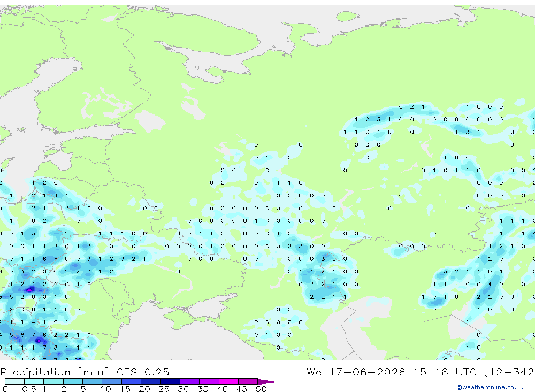Viewport: 535px width, 392px height.
Task: Pick the 1–2 mm legend color swatch
Action: coord(53,381)
